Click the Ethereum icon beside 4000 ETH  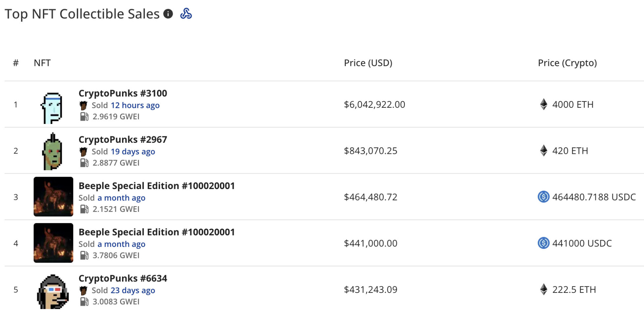(544, 104)
